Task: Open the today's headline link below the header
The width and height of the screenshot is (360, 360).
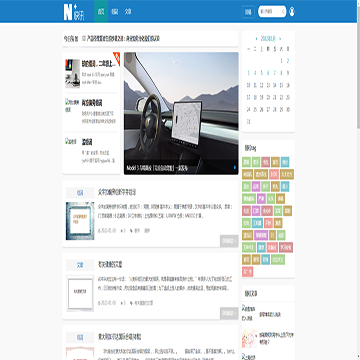Action: [123, 39]
